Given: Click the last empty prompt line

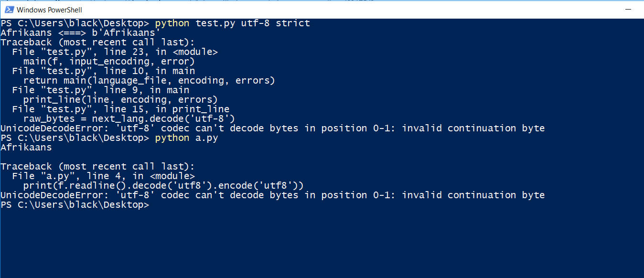Looking at the screenshot, I should pos(75,204).
